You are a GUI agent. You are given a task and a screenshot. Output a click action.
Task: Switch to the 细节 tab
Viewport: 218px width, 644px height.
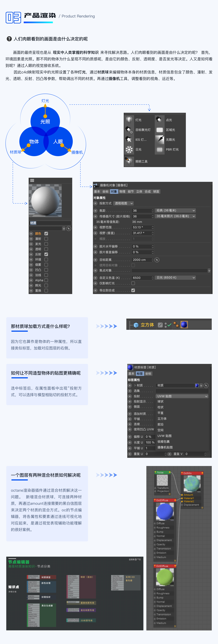131,192
